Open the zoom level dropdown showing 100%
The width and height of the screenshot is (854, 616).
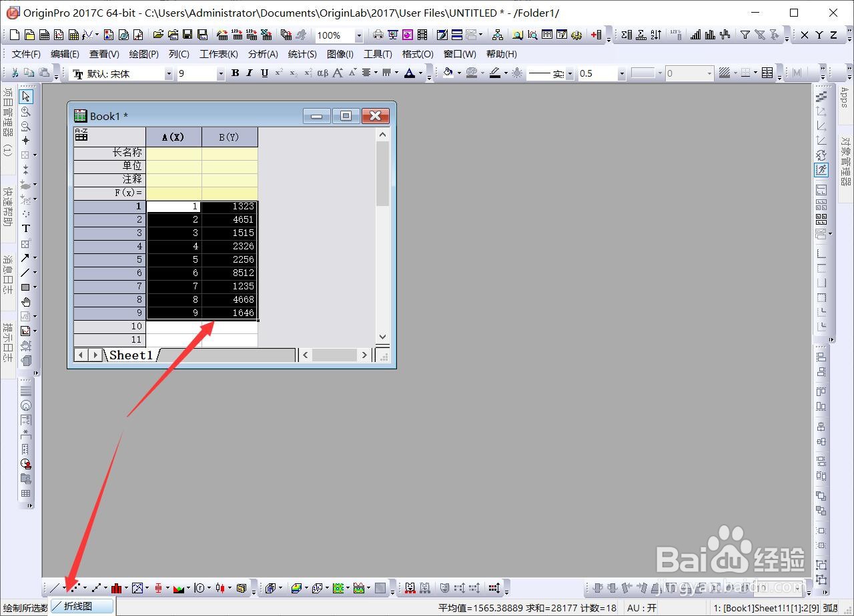point(359,36)
